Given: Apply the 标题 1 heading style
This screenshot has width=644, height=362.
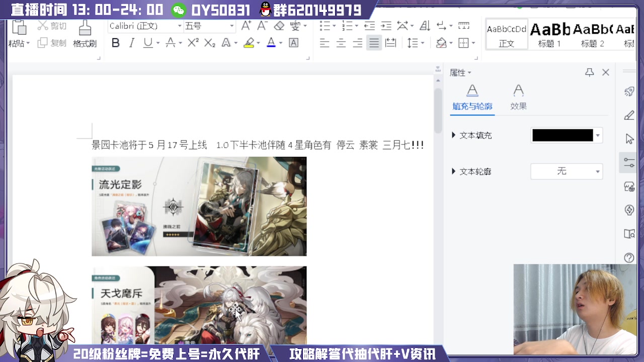Looking at the screenshot, I should tap(549, 35).
